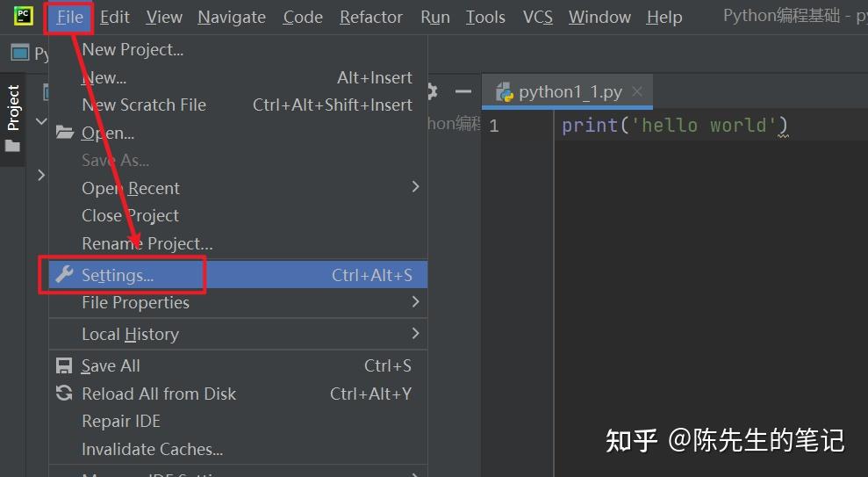Image resolution: width=868 pixels, height=477 pixels.
Task: Hide the Project panel with minimize dash
Action: [x=463, y=91]
